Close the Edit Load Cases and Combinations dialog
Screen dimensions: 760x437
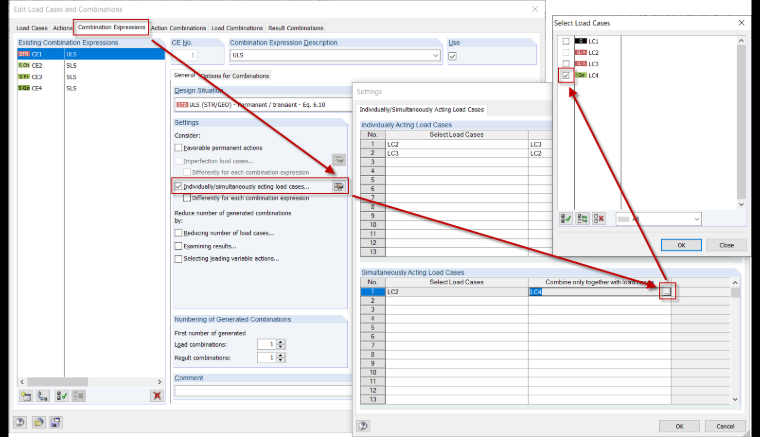tap(535, 9)
